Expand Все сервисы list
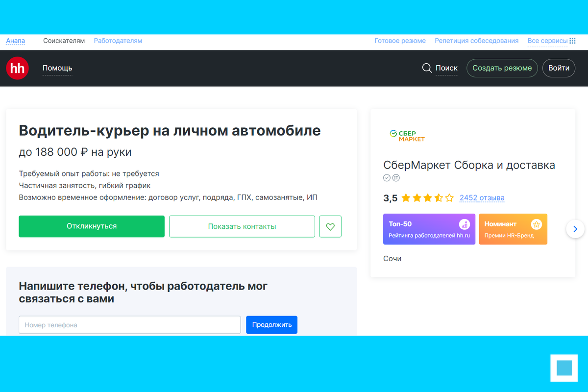The width and height of the screenshot is (588, 392). pos(548,41)
